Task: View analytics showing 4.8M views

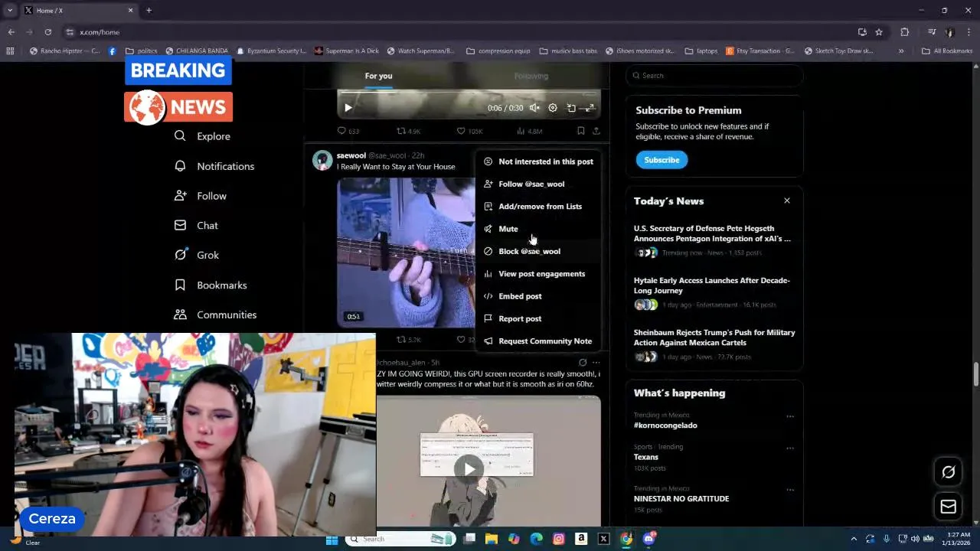Action: [x=530, y=131]
